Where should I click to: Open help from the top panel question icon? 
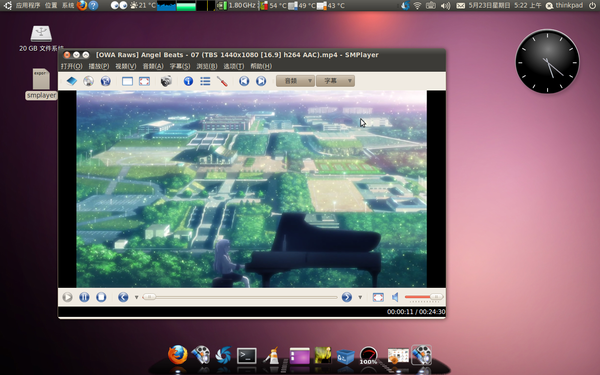pyautogui.click(x=93, y=5)
